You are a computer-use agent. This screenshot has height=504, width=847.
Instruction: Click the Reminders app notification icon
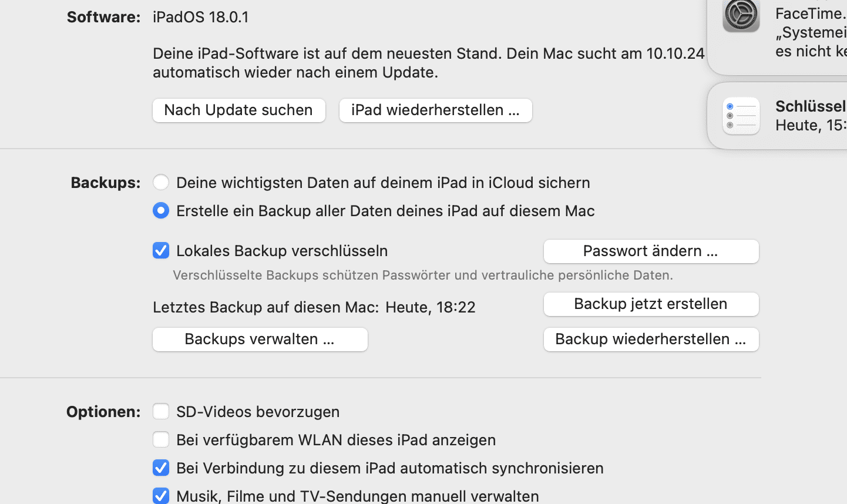pos(741,116)
